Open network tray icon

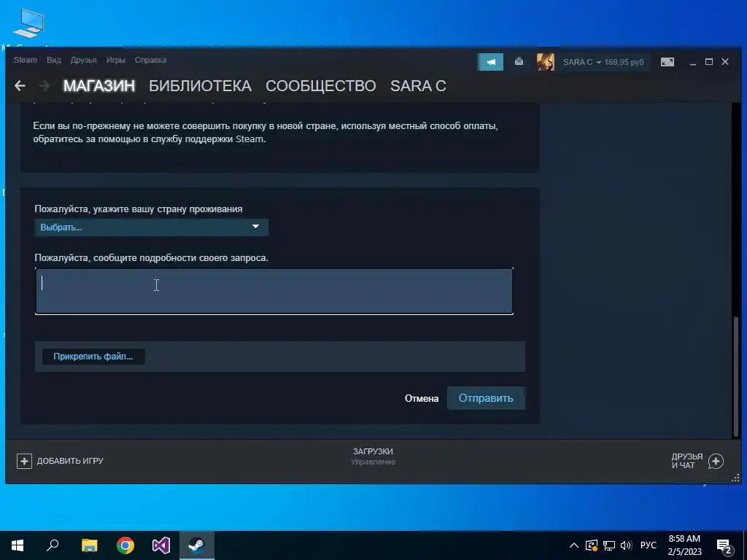point(609,545)
